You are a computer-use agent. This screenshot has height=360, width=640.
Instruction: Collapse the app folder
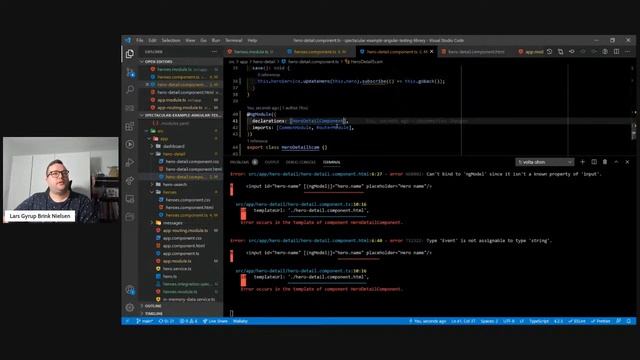tap(164, 139)
